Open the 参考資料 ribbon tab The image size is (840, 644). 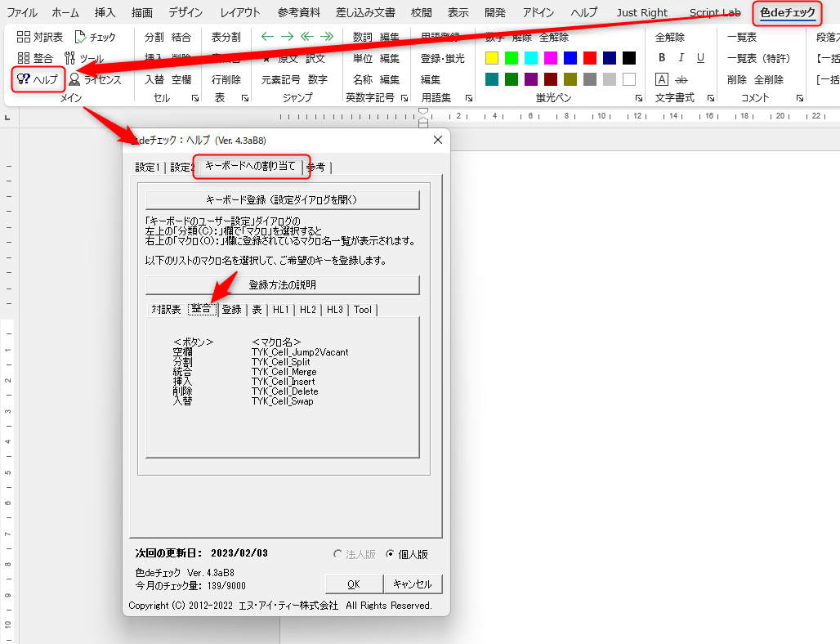[298, 13]
